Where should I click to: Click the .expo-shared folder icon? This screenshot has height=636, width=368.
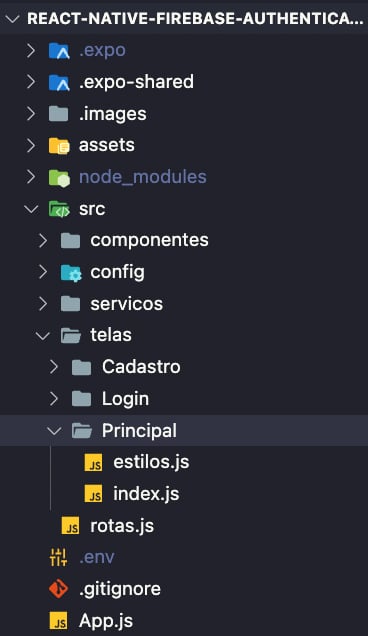coord(59,82)
